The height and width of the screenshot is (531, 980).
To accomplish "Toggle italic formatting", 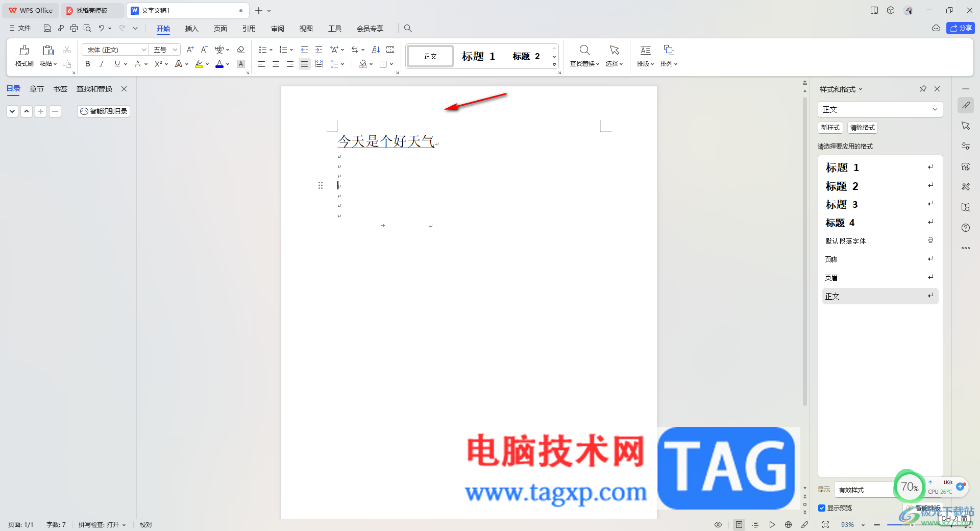I will (x=102, y=64).
